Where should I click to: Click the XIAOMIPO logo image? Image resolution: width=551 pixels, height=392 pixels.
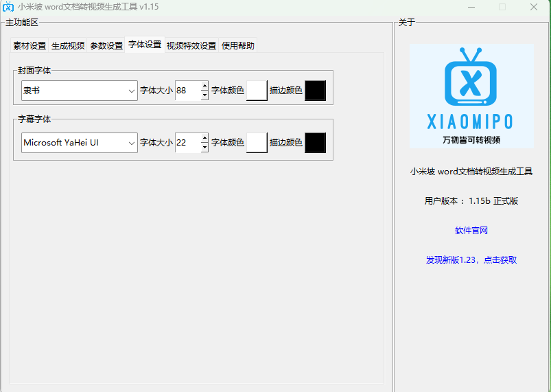(x=471, y=96)
